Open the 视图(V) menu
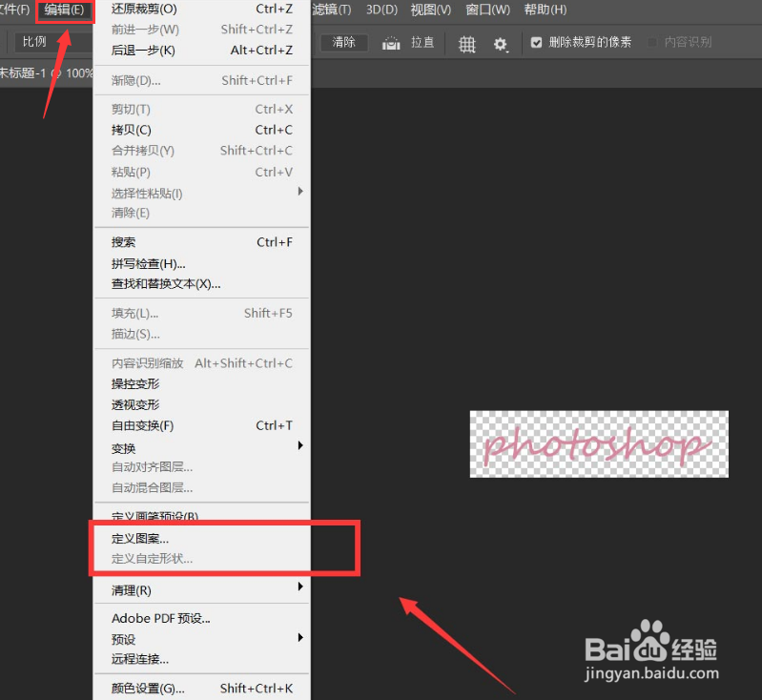This screenshot has width=762, height=700. pyautogui.click(x=430, y=10)
